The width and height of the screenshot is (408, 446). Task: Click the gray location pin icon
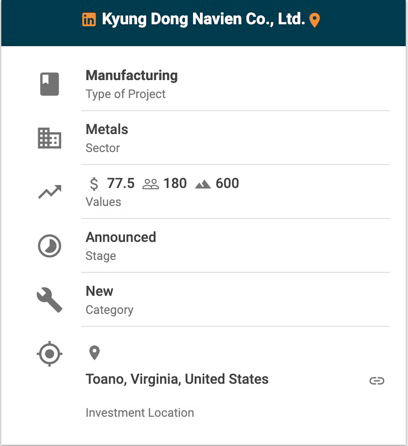click(95, 353)
